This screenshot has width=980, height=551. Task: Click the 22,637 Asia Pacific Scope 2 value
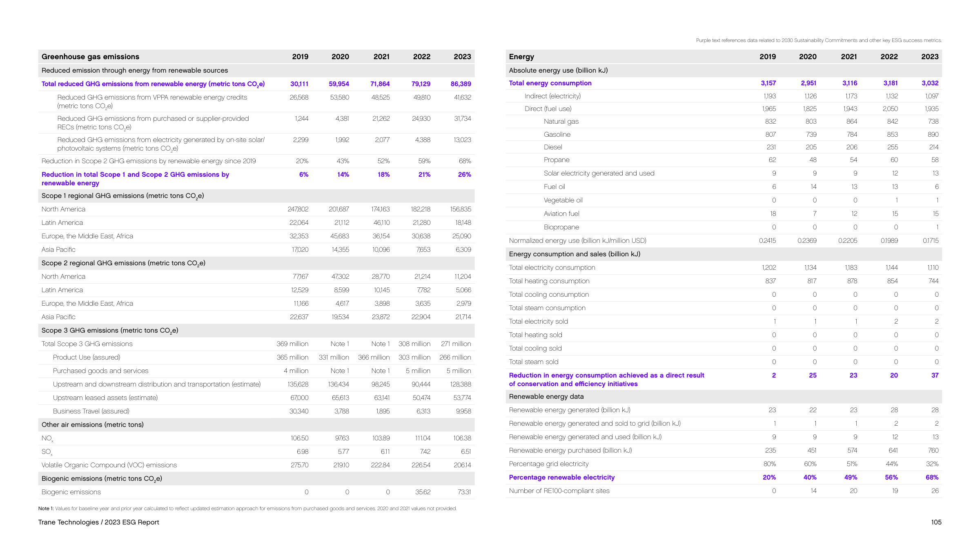click(299, 317)
